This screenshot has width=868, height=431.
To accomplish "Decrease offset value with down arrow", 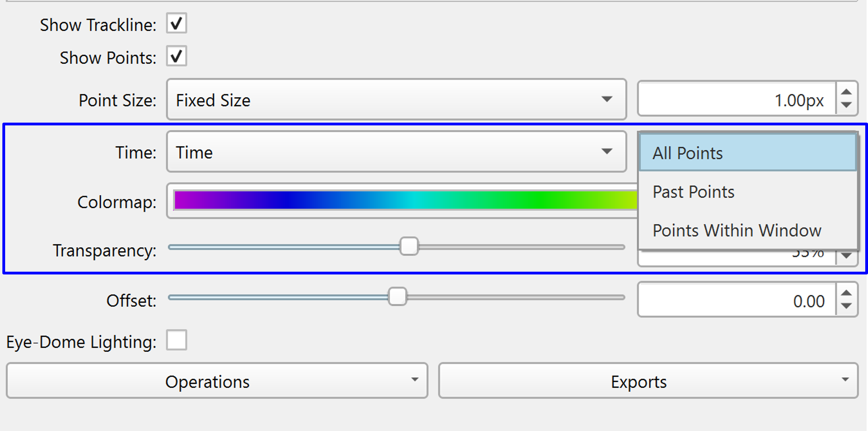I will click(x=847, y=306).
